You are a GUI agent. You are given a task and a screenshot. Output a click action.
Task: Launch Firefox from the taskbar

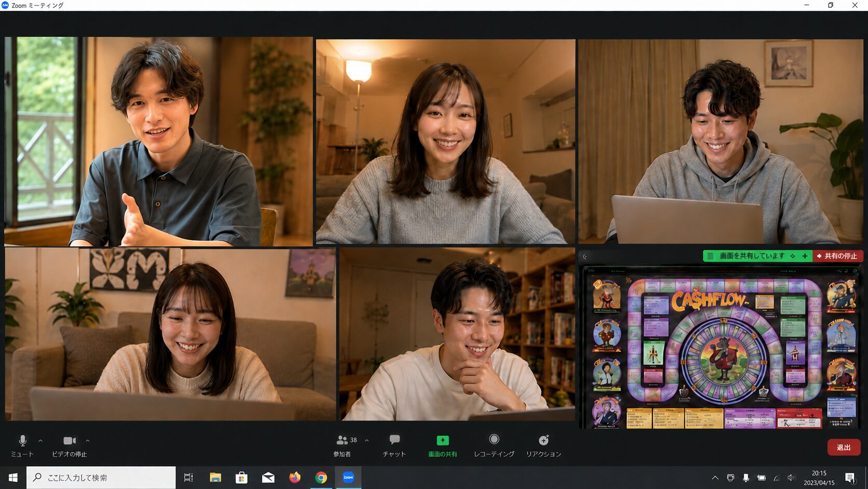[x=295, y=478]
